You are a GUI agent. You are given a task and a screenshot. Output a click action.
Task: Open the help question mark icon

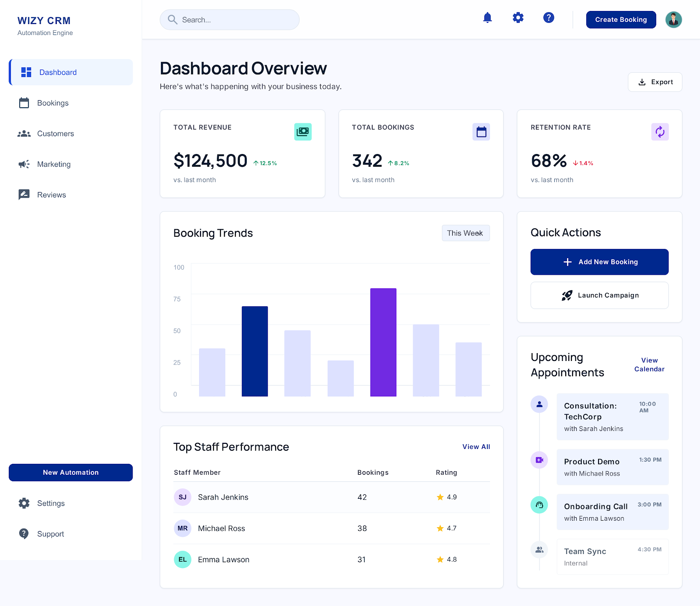[x=548, y=18]
